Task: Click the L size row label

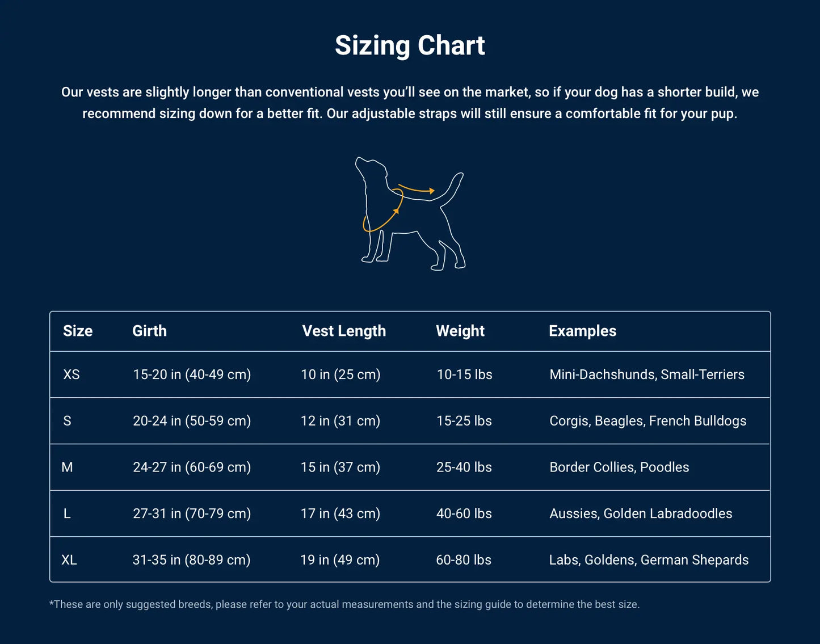Action: [67, 513]
